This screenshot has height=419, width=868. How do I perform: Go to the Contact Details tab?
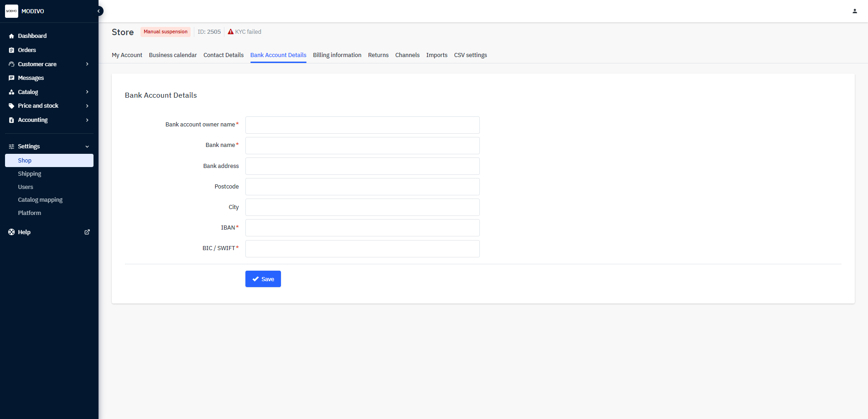[x=223, y=55]
